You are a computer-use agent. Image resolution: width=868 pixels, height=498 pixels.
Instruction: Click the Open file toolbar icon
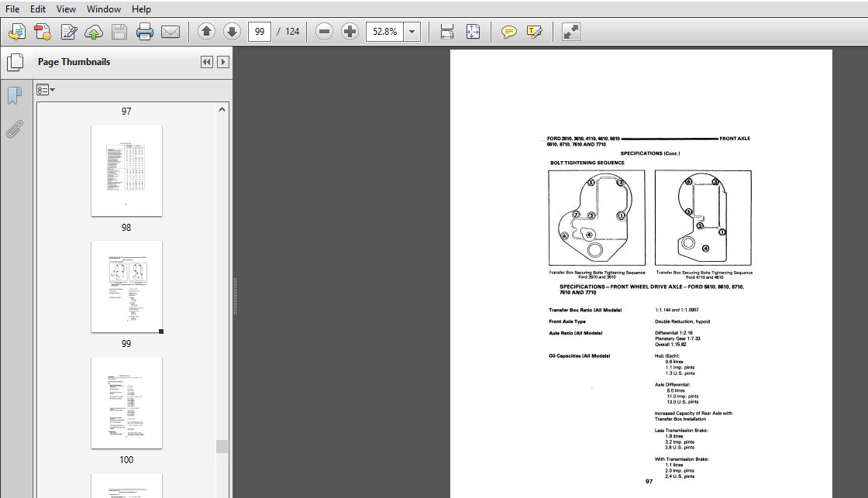17,32
